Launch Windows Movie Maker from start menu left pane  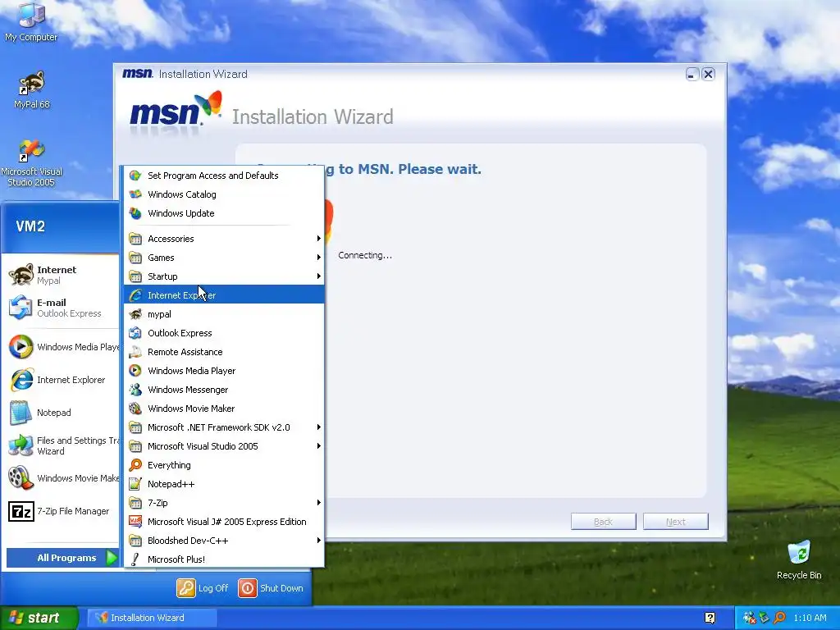(62, 478)
